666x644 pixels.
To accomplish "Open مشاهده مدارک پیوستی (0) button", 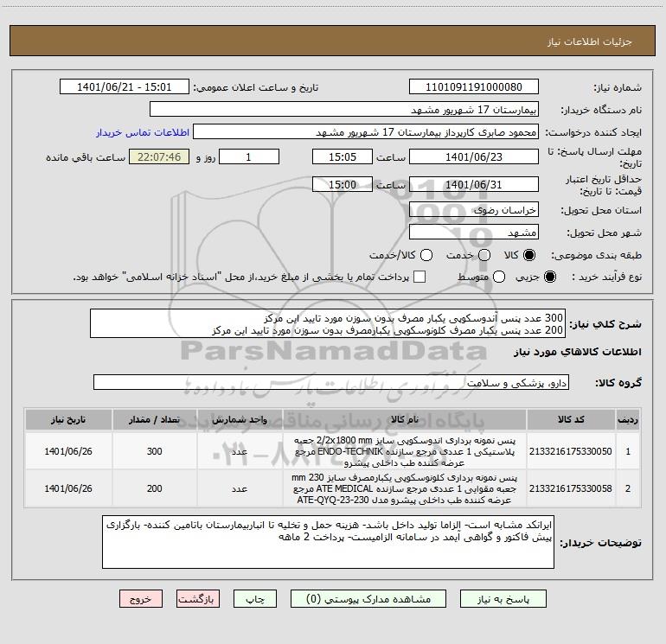I will (x=368, y=598).
